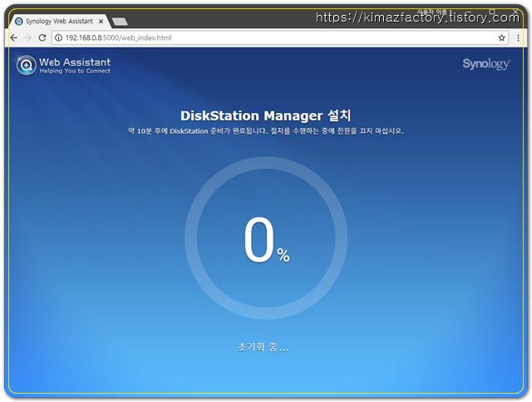Go back with the browser back arrow

14,37
